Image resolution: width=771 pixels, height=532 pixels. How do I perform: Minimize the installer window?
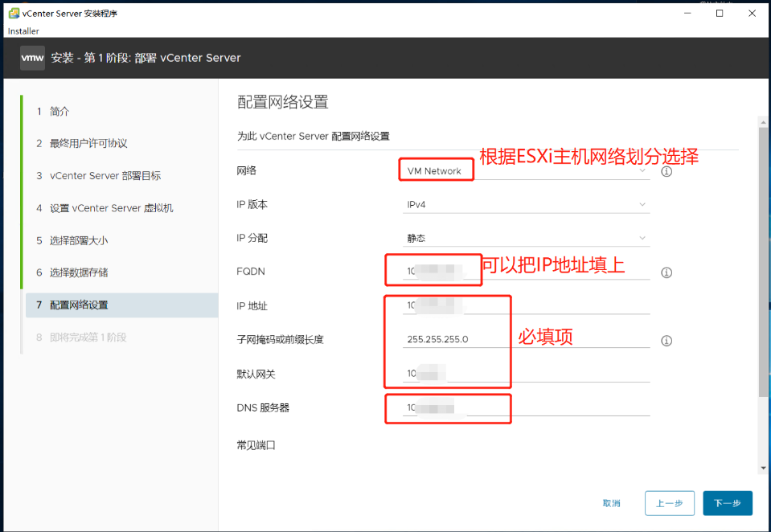point(687,14)
